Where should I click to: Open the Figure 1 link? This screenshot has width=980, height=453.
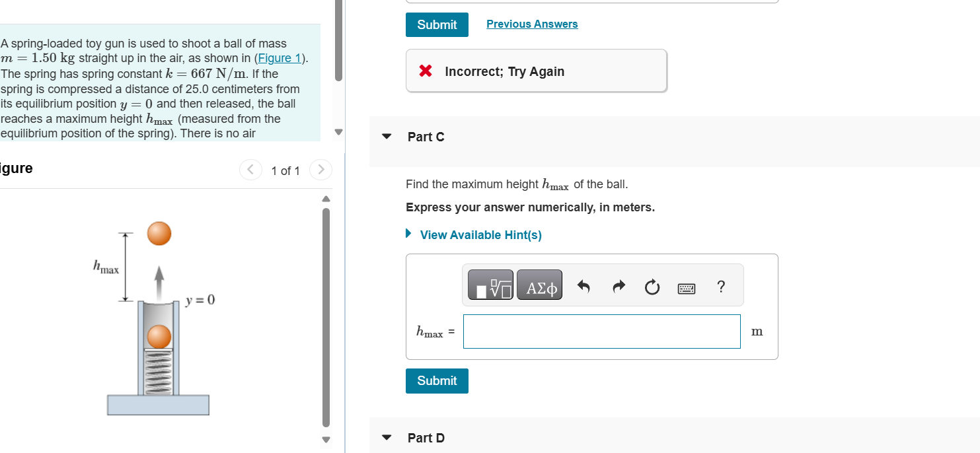point(280,59)
